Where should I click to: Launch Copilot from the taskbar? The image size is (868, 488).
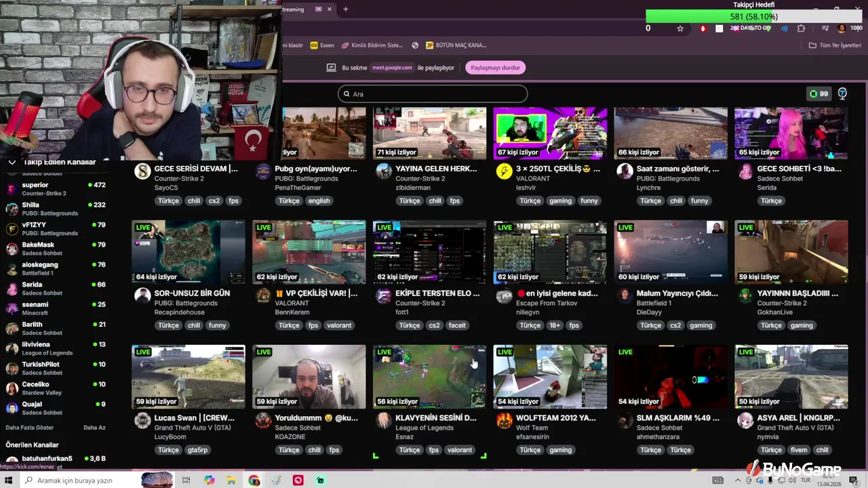point(209,481)
